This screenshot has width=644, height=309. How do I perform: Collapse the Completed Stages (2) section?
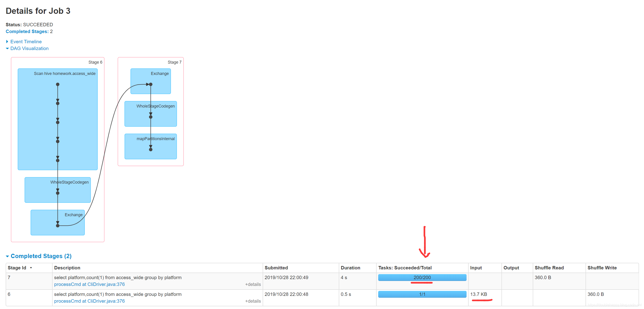[x=41, y=256]
